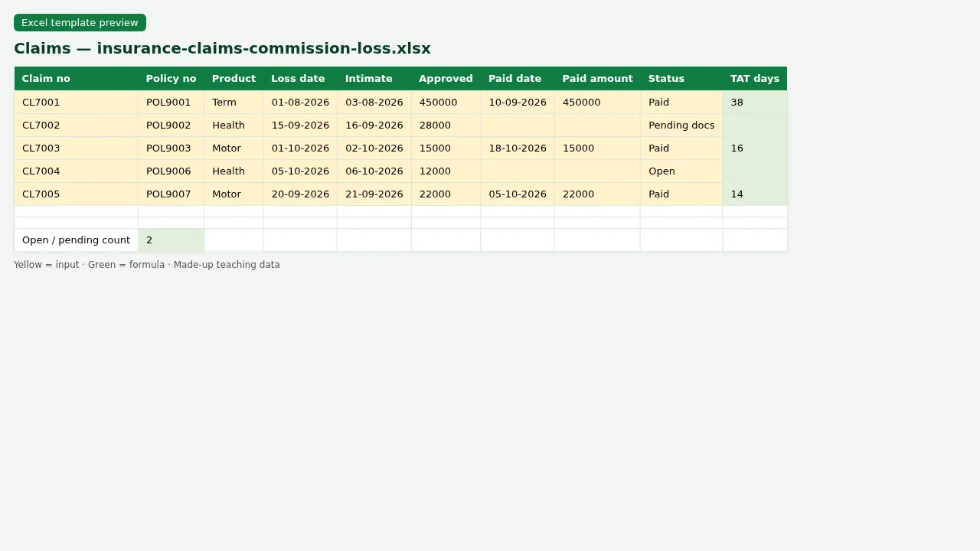This screenshot has width=980, height=551.
Task: Select the Status column header
Action: tap(681, 79)
